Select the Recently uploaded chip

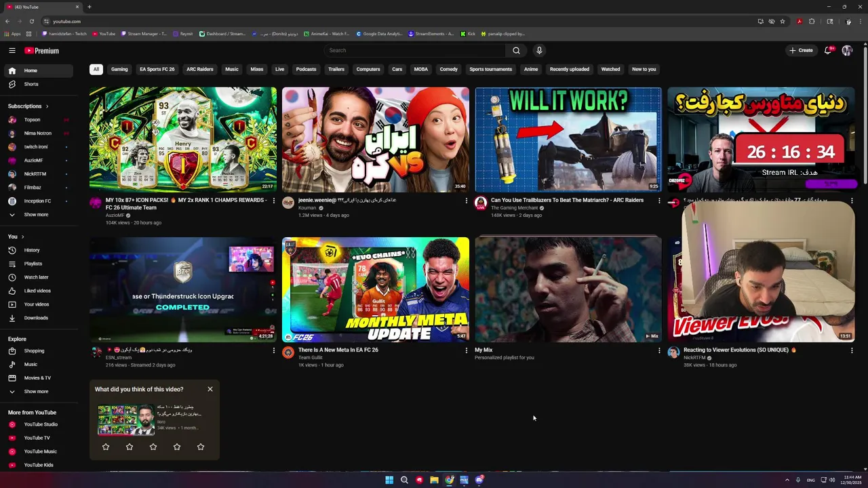coord(570,69)
